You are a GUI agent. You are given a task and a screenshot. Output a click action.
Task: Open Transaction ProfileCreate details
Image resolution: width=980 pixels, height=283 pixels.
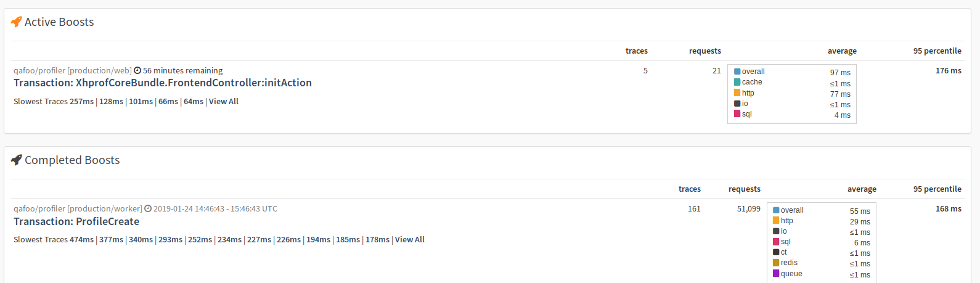point(76,221)
